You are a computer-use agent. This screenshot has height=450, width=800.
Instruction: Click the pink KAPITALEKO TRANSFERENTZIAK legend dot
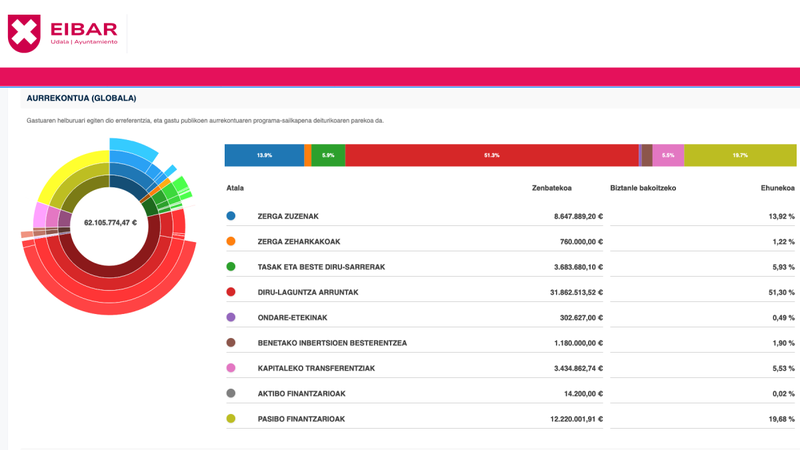pos(231,368)
